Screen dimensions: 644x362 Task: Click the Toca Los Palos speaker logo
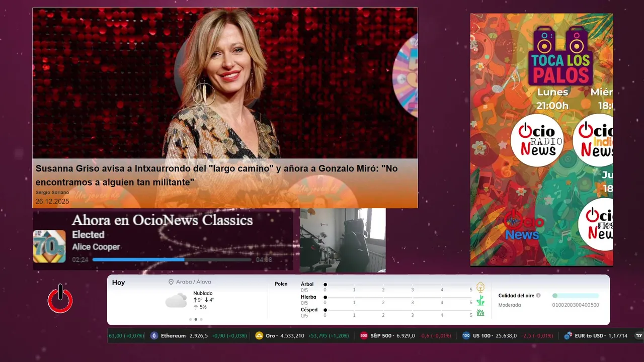click(x=560, y=56)
